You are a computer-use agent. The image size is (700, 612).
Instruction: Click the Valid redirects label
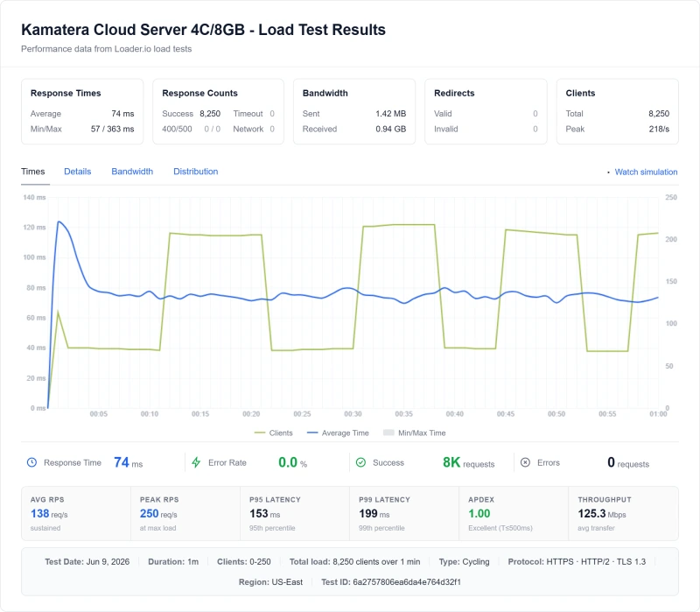443,114
